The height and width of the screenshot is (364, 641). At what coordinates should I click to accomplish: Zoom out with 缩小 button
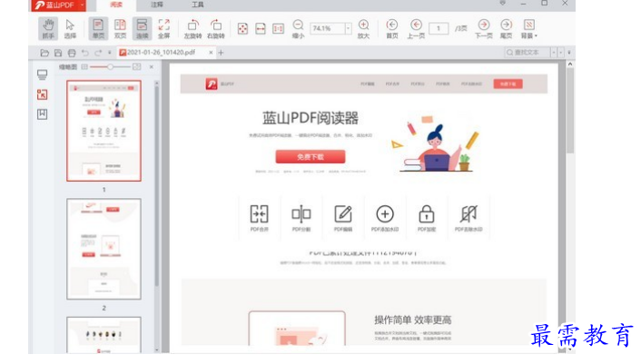click(299, 29)
